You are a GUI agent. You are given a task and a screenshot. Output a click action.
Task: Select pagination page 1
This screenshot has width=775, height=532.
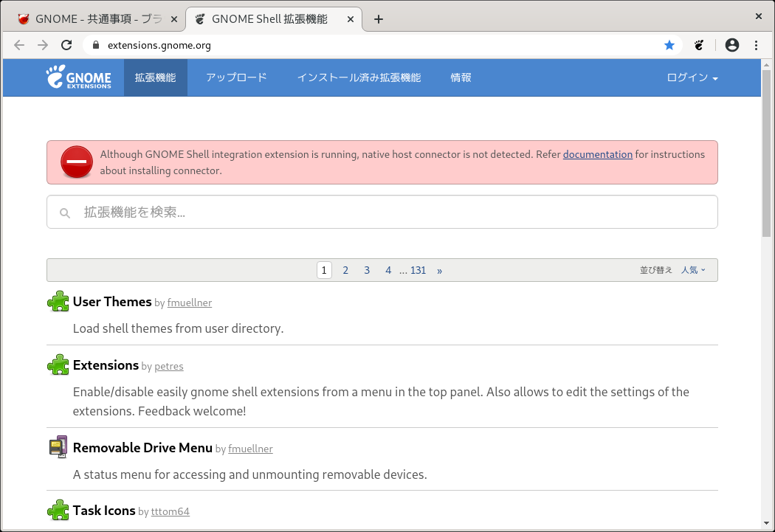tap(324, 270)
